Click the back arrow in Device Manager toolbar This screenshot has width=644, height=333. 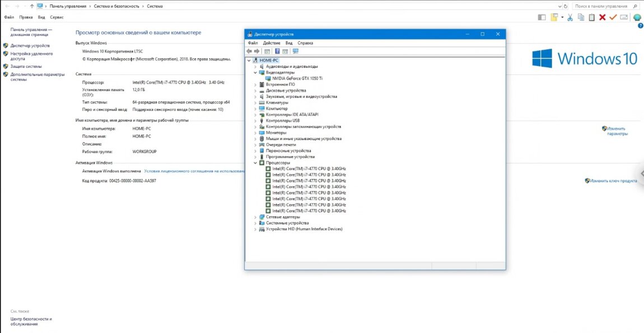tap(249, 51)
